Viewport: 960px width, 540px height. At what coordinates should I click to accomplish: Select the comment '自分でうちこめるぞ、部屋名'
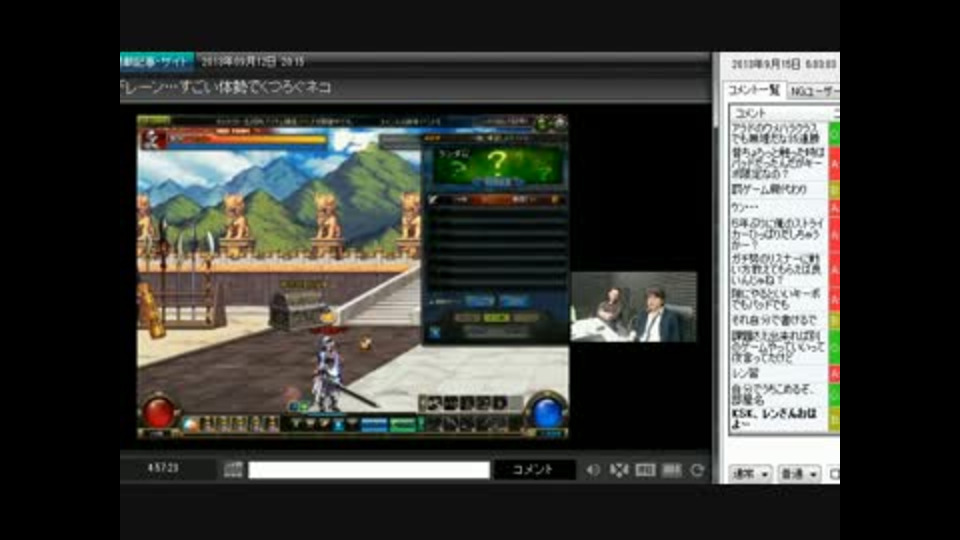pos(779,394)
